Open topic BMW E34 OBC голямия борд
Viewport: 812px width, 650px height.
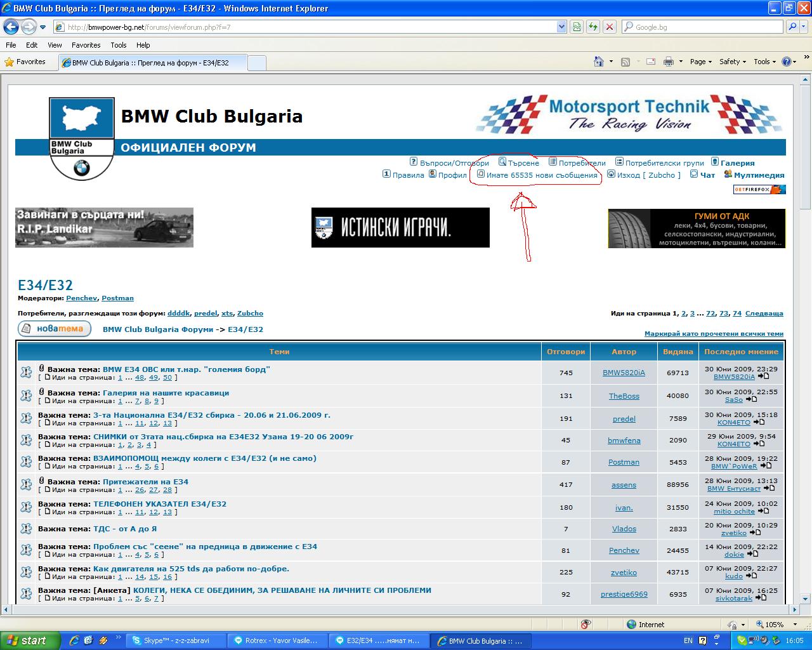pos(186,369)
